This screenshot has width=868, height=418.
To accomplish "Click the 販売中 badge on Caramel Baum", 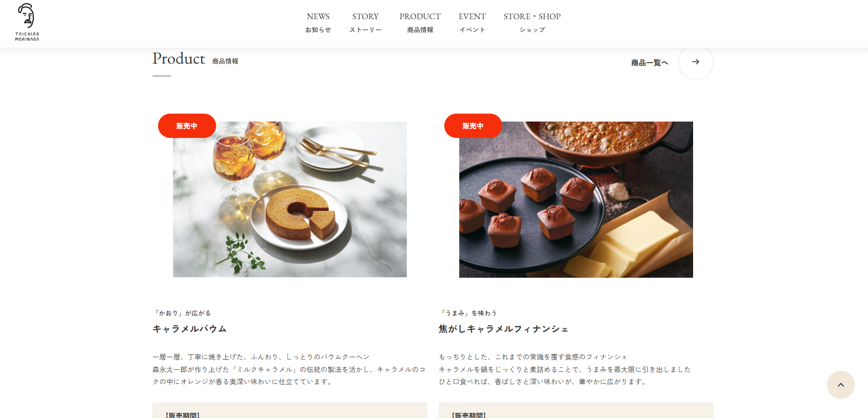I will [x=187, y=126].
